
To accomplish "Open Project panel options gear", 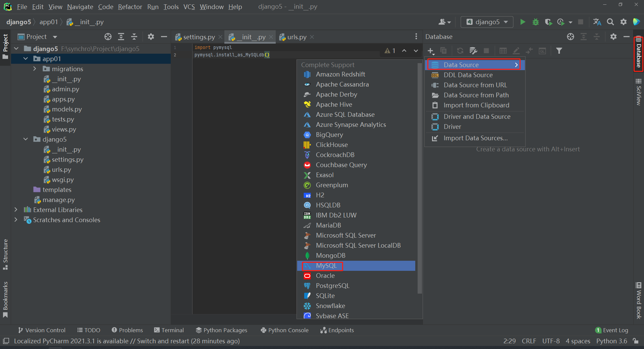I will point(151,37).
